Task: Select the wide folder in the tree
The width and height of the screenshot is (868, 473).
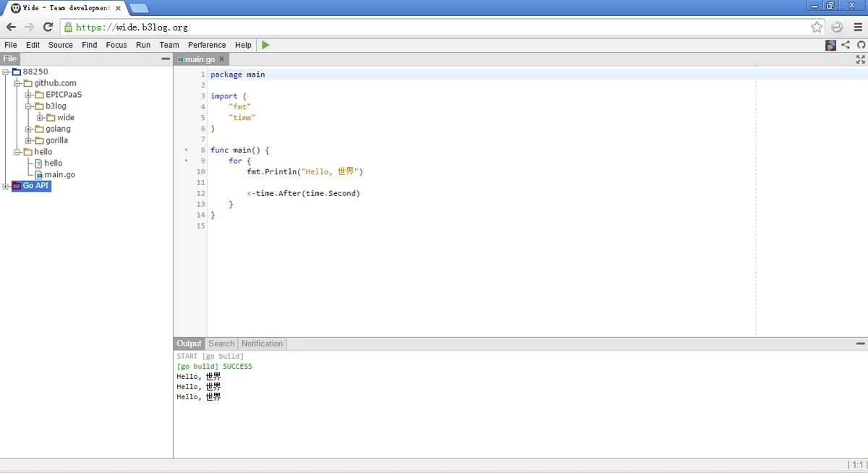Action: click(66, 117)
